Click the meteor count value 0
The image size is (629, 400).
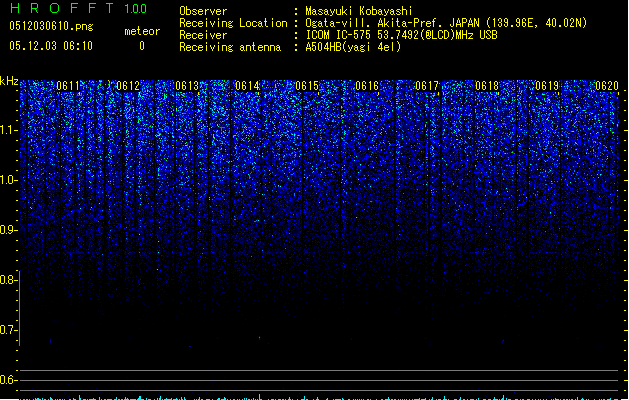coord(142,46)
